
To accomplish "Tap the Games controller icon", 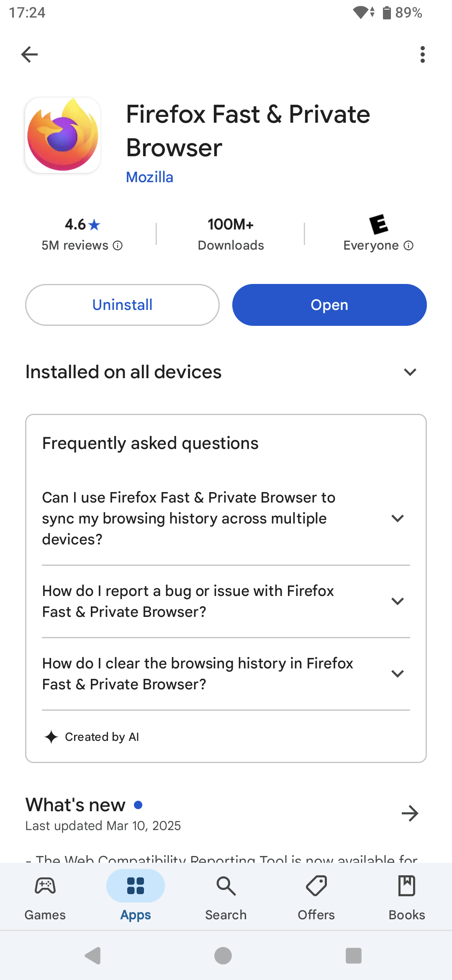I will coord(45,886).
